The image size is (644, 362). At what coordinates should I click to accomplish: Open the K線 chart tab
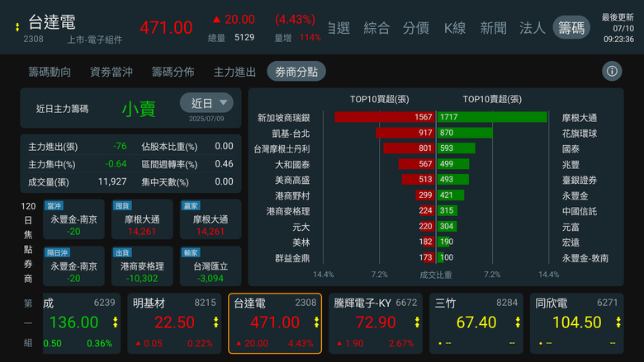click(455, 28)
